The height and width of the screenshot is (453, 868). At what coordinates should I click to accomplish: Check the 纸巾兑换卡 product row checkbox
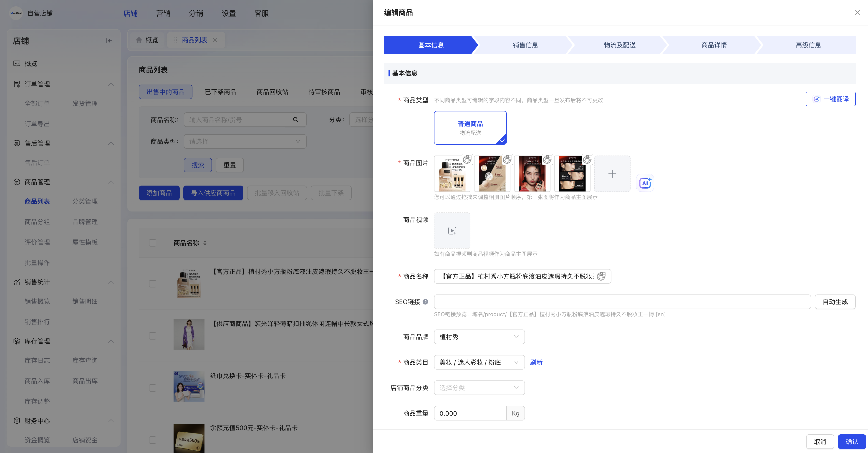153,388
